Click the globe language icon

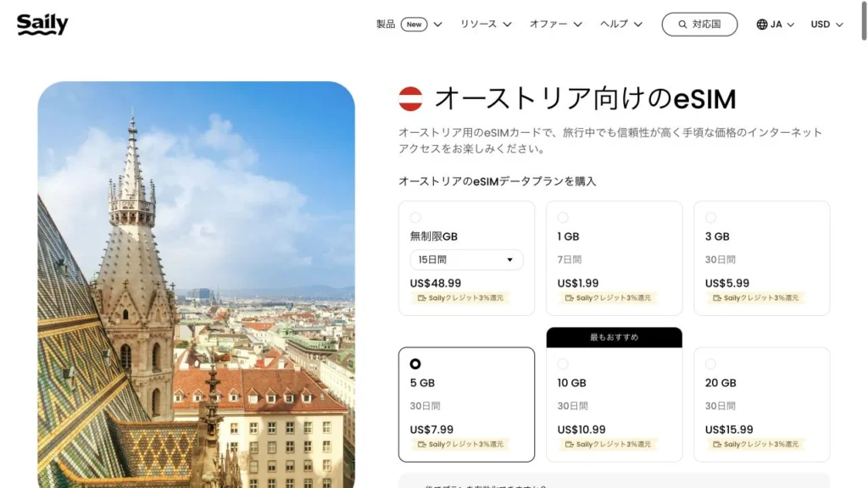coord(762,25)
